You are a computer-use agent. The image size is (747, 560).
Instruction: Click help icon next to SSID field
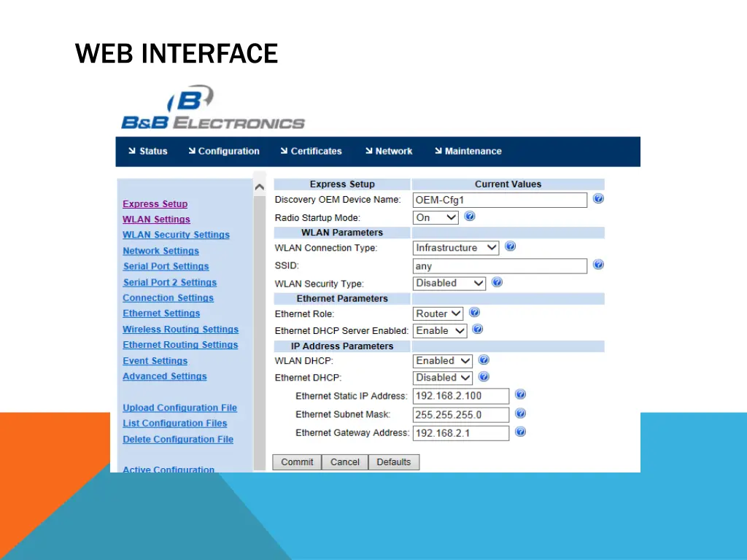coord(598,265)
